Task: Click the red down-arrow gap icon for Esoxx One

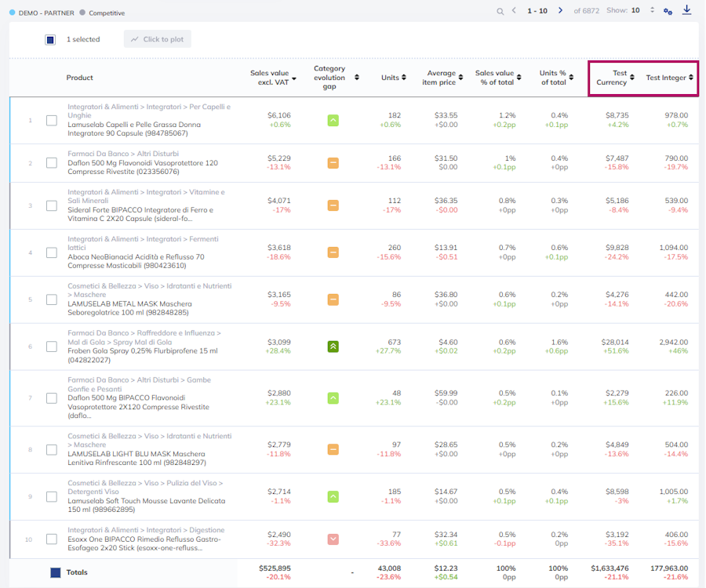Action: click(333, 539)
